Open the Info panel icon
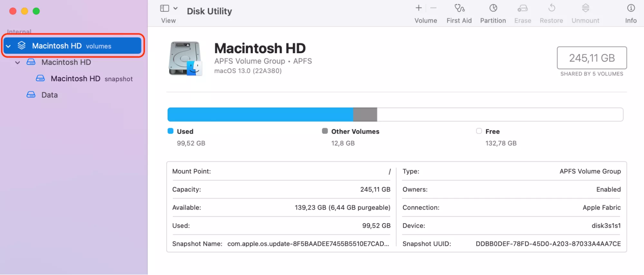The image size is (644, 275). pos(630,8)
